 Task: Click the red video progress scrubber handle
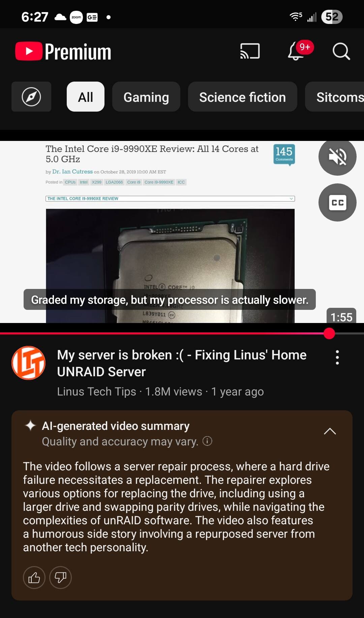pyautogui.click(x=329, y=333)
